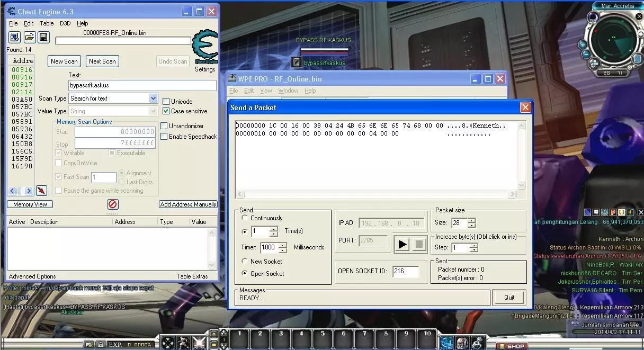Toggle the Case sensitive checkbox
644x350 pixels.
[166, 111]
